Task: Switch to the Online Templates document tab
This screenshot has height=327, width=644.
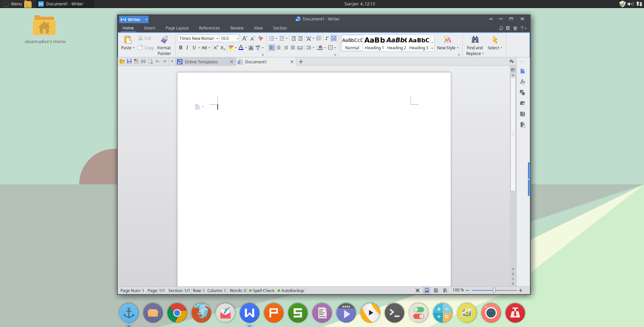Action: point(205,62)
